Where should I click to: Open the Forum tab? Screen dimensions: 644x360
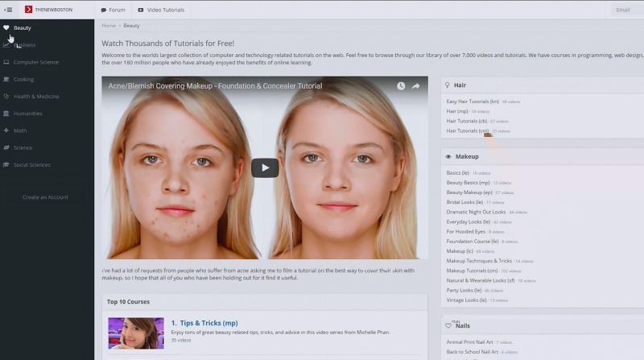coord(112,10)
